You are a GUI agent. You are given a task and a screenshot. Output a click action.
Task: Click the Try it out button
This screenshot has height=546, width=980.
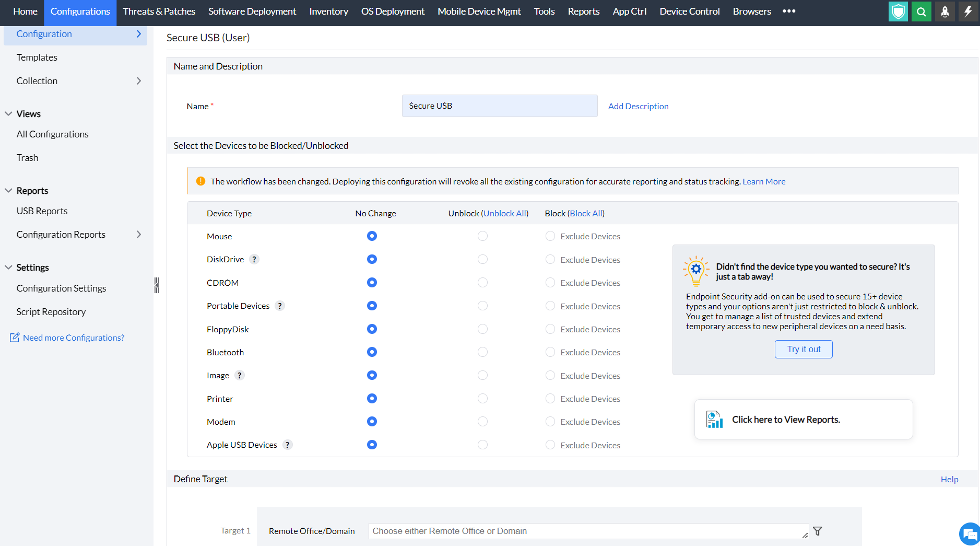pyautogui.click(x=804, y=349)
